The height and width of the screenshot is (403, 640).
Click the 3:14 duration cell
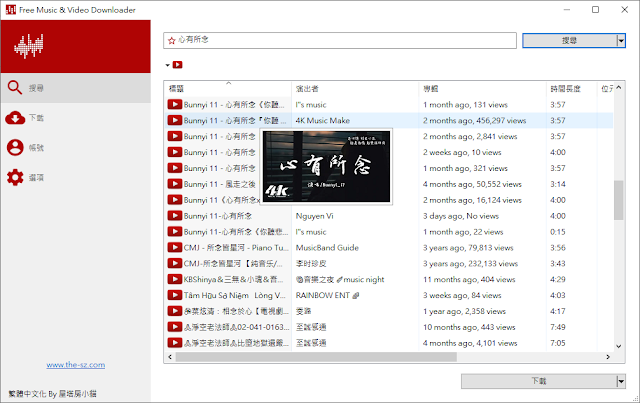click(558, 184)
